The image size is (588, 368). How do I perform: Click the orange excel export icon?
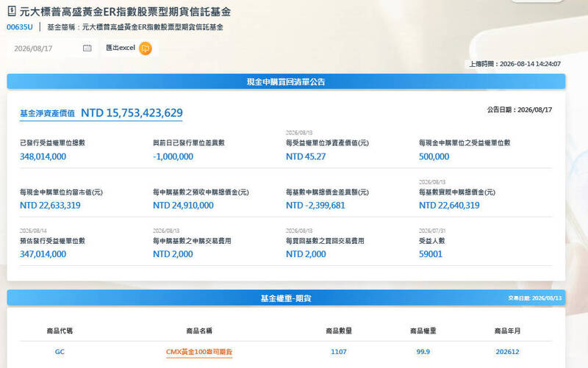pos(146,48)
